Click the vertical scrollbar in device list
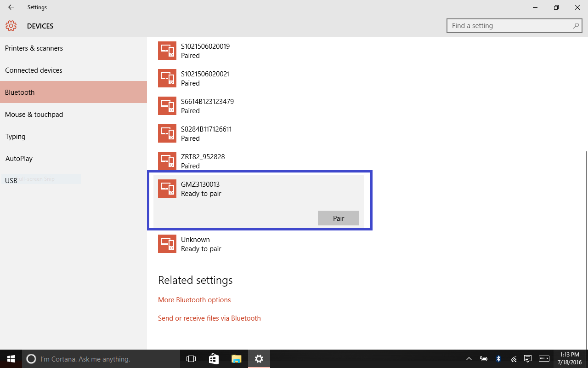 586,230
